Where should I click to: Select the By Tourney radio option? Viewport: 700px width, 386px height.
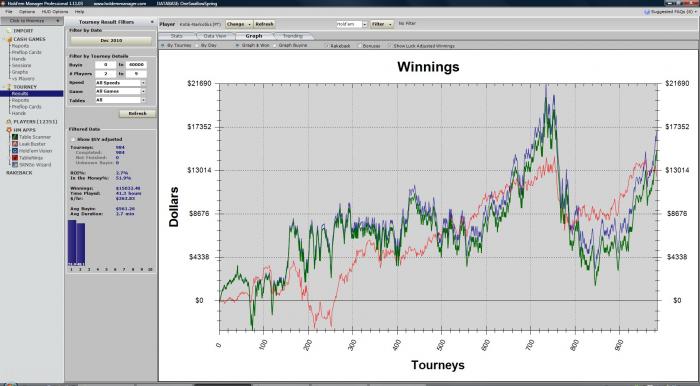[x=163, y=46]
